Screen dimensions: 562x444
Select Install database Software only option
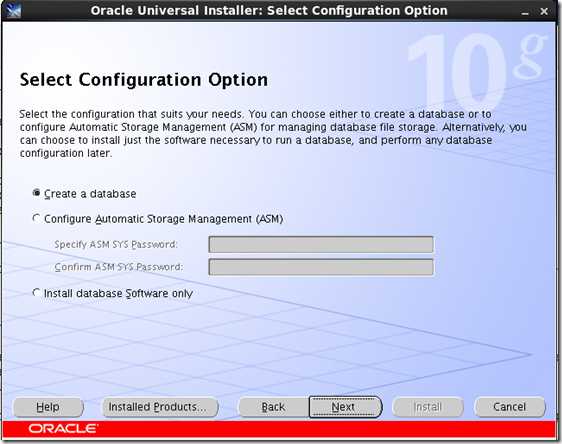coord(36,293)
